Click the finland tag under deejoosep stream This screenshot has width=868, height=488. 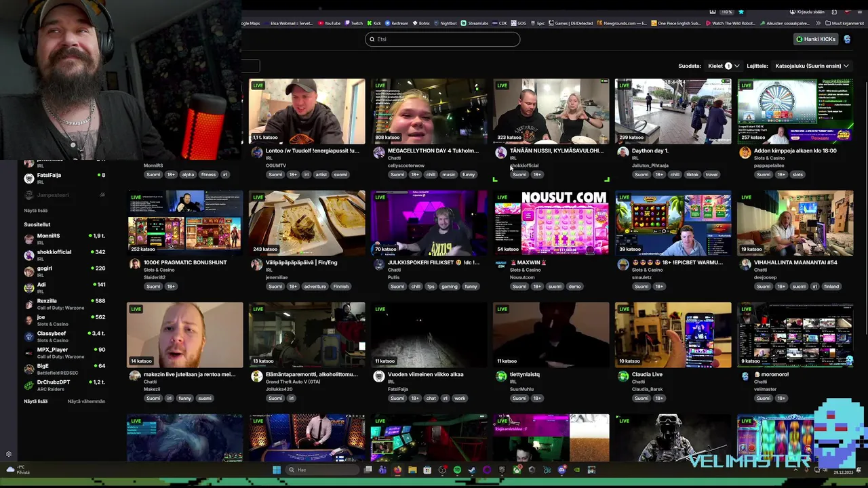coord(831,287)
